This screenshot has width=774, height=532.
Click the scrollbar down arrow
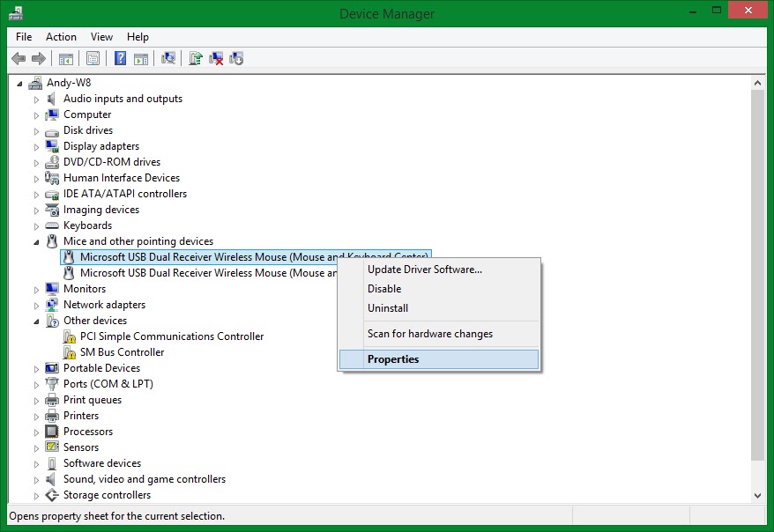[757, 496]
